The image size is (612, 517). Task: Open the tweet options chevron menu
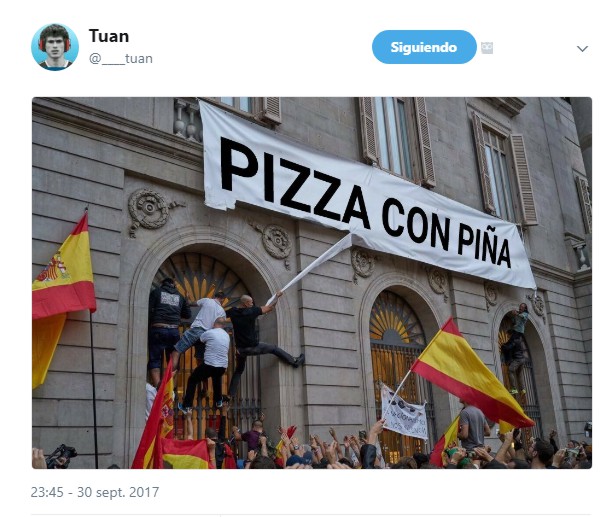coord(582,49)
